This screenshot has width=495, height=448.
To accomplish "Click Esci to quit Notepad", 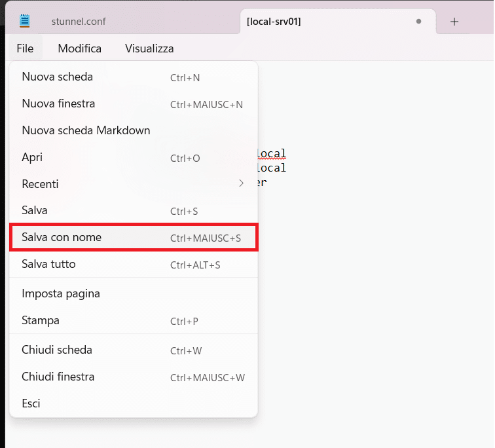I will tap(31, 404).
